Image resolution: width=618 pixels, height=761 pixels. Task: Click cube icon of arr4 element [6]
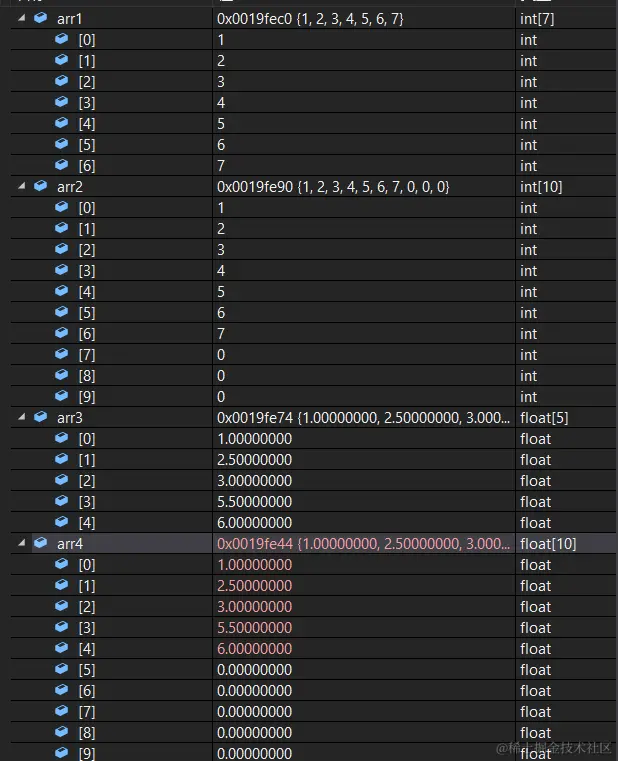tap(62, 690)
